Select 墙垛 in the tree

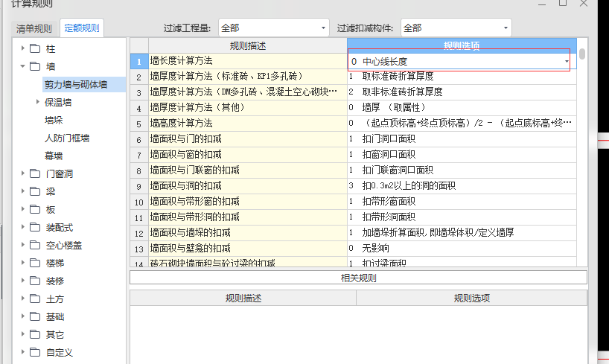[x=54, y=120]
